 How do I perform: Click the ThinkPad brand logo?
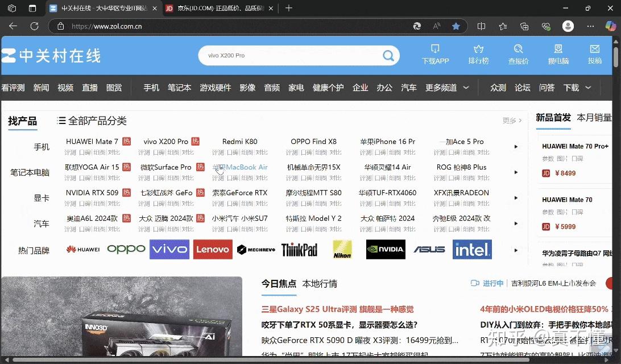point(299,250)
